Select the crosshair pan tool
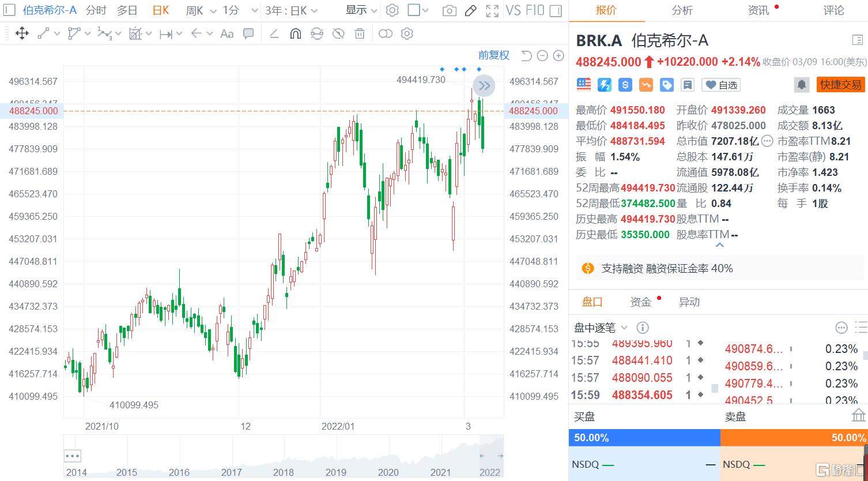 coord(22,33)
